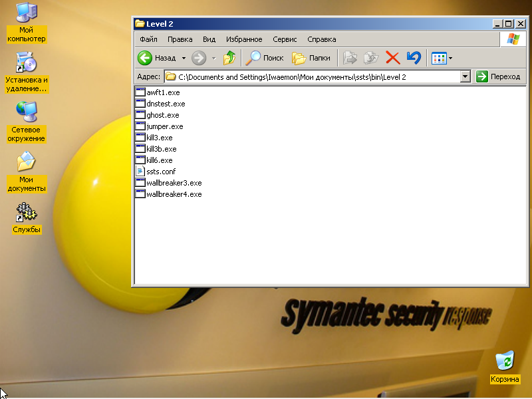Maximize the Level 2 window

tap(508, 24)
